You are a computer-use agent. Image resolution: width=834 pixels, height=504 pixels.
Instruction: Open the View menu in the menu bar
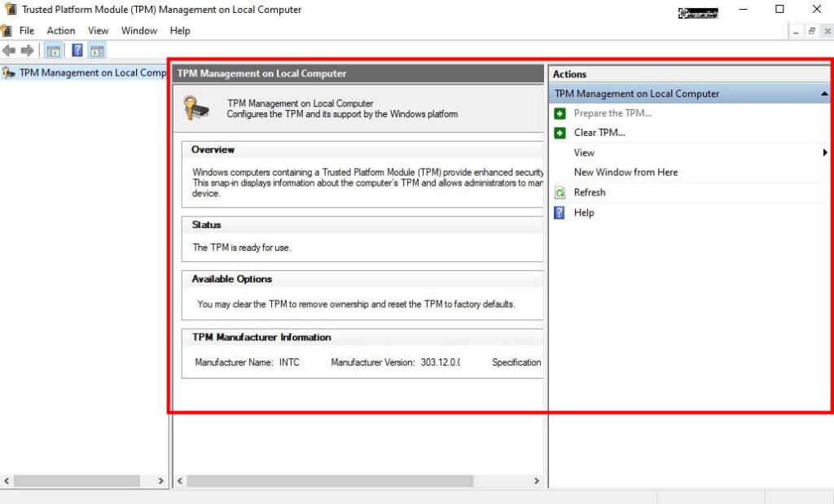pyautogui.click(x=99, y=30)
